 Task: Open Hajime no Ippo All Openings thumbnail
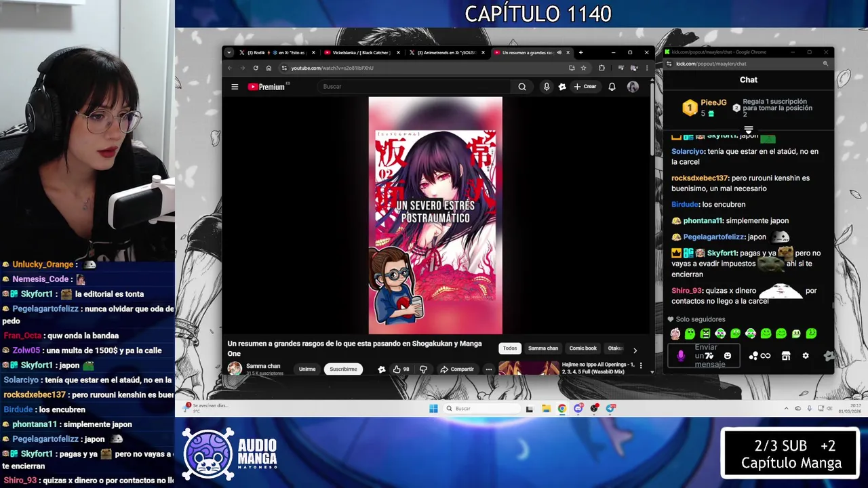click(x=528, y=368)
